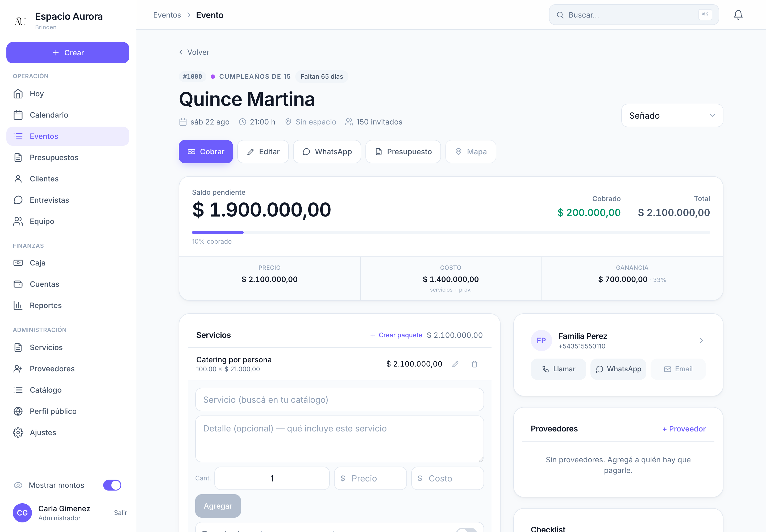The image size is (766, 532).
Task: Focus the Precio field
Action: [x=370, y=478]
